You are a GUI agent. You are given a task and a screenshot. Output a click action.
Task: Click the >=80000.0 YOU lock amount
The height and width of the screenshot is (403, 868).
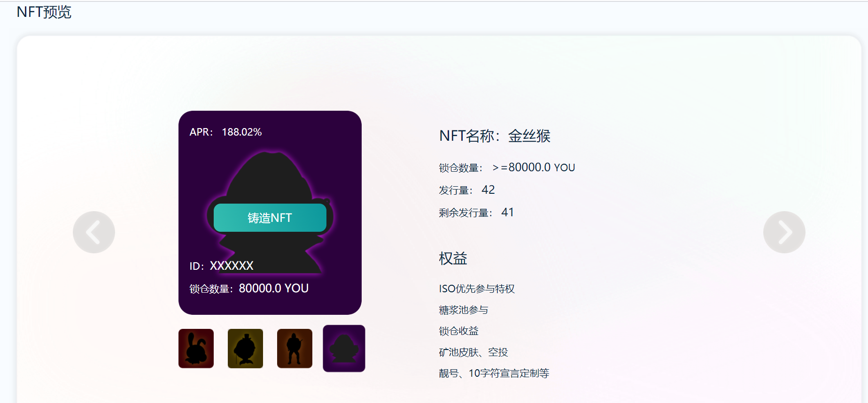pos(534,167)
